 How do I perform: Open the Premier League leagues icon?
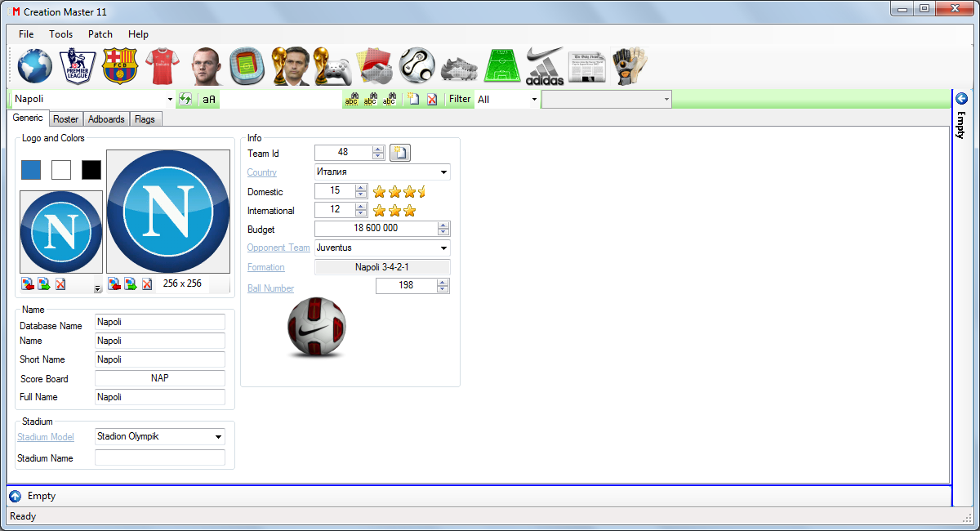[x=78, y=66]
